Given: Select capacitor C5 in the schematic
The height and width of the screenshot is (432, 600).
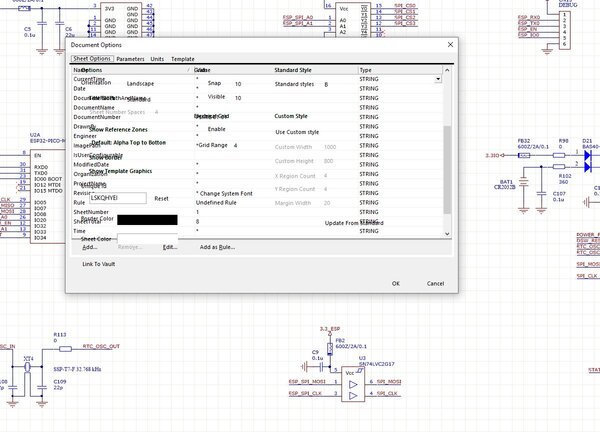Looking at the screenshot, I should coord(42,24).
